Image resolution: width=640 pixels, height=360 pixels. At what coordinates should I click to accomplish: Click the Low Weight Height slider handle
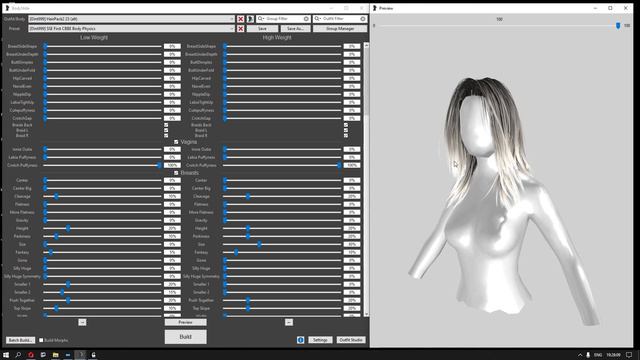click(68, 228)
